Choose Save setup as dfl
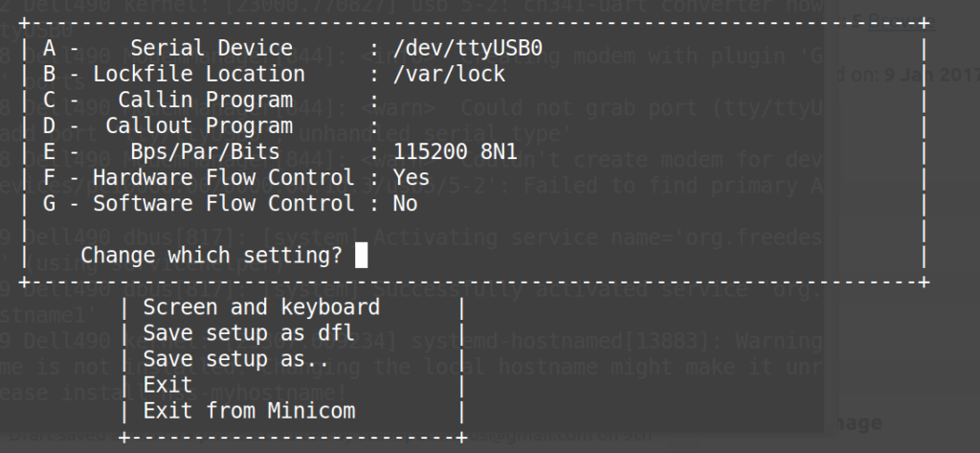This screenshot has height=453, width=980. click(x=249, y=333)
